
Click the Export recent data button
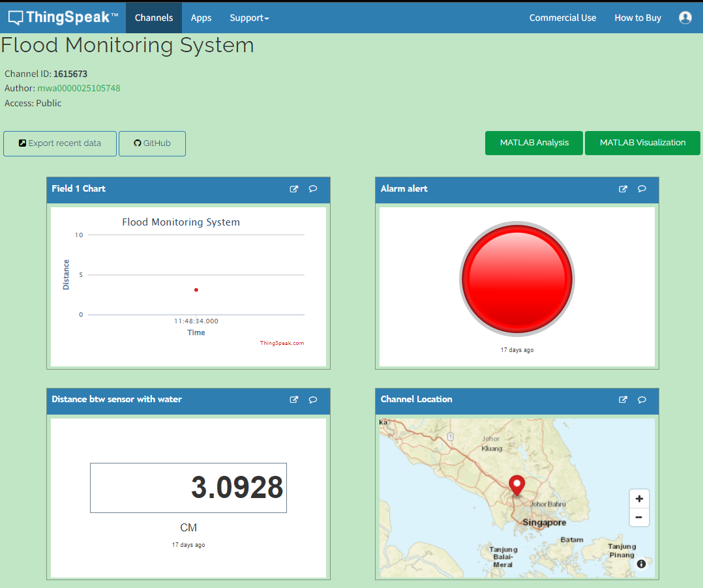(59, 143)
